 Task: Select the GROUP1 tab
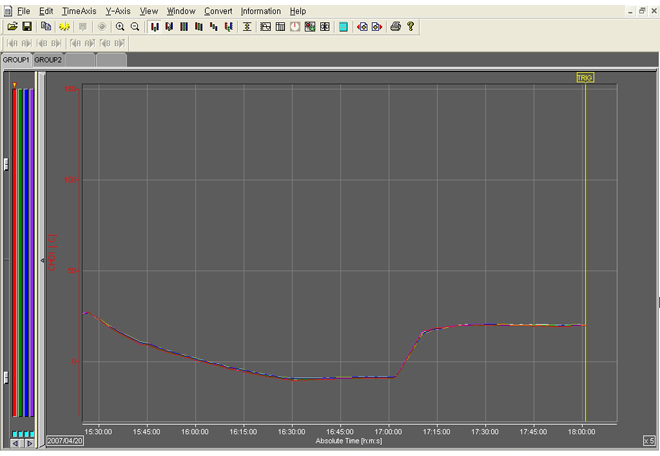pos(16,60)
